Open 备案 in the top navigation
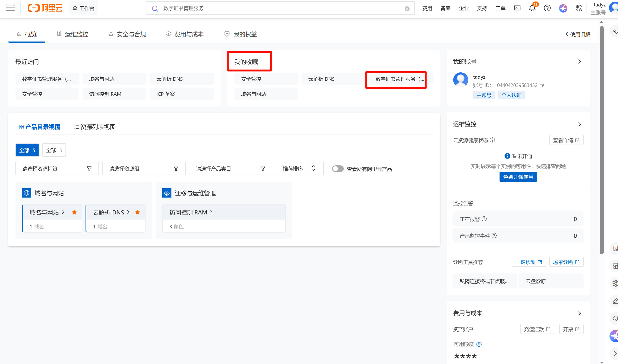618x364 pixels. click(x=445, y=8)
